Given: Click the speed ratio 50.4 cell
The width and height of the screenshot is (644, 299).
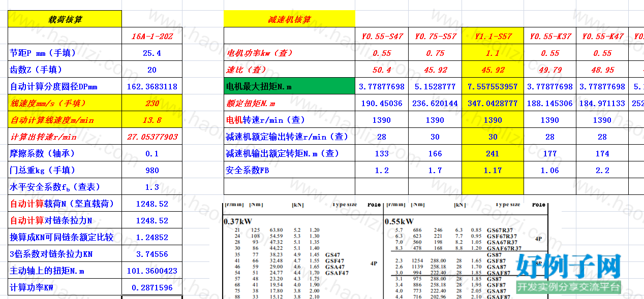Looking at the screenshot, I should pyautogui.click(x=382, y=70).
